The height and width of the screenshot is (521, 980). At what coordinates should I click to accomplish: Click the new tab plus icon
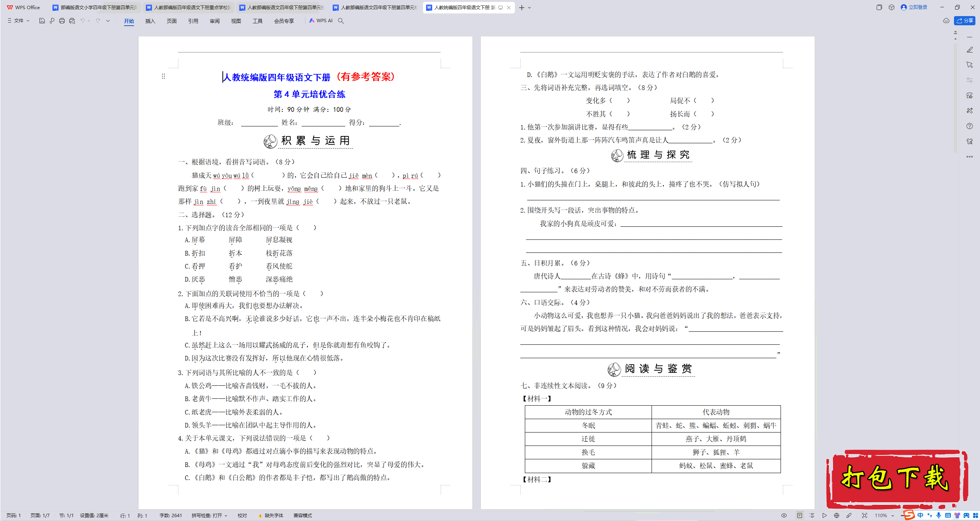tap(522, 8)
